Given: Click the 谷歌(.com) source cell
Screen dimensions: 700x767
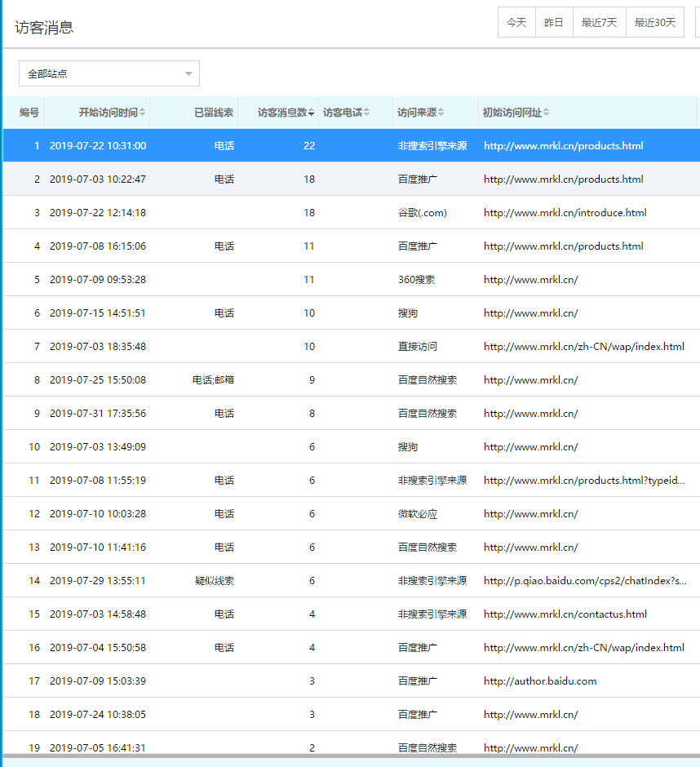Looking at the screenshot, I should pos(422,213).
